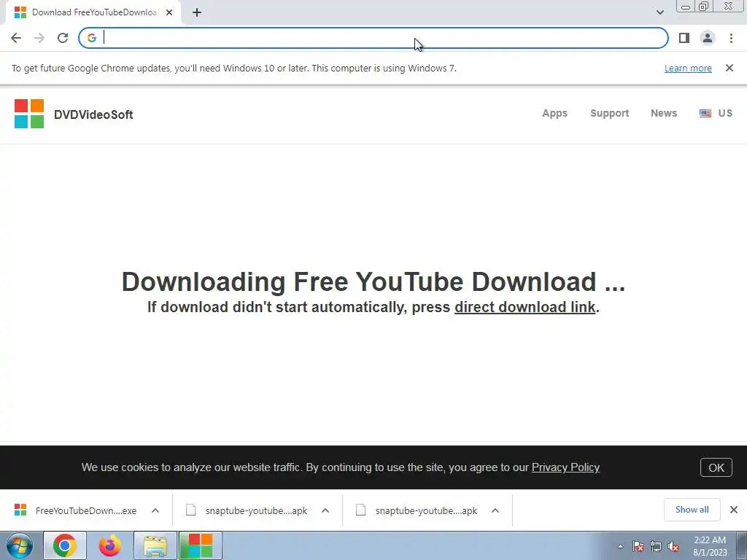Open Windows Explorer from taskbar
Image resolution: width=747 pixels, height=560 pixels.
click(155, 545)
